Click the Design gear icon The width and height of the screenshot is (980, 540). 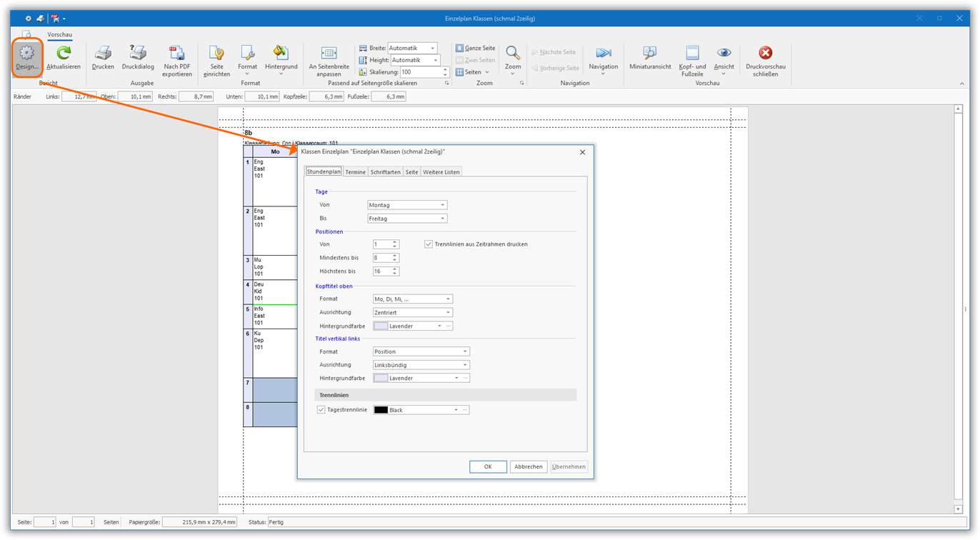tap(27, 54)
